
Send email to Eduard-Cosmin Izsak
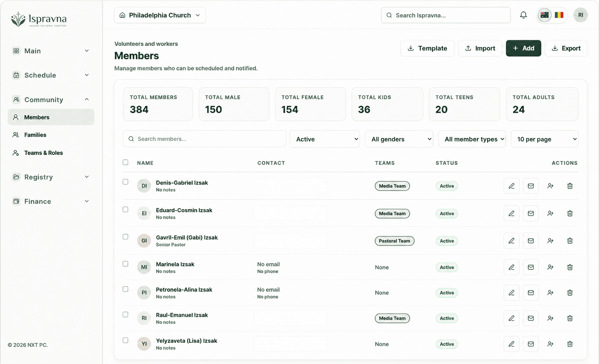(531, 213)
